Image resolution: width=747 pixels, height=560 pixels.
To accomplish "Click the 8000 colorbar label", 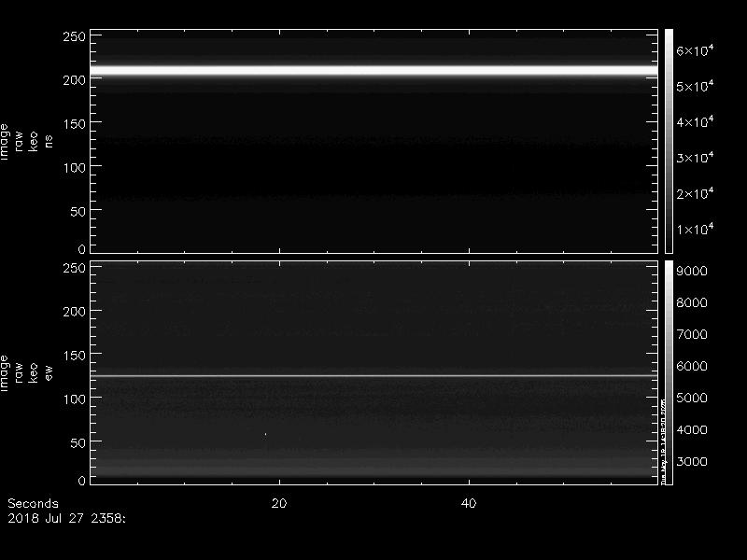I will 692,302.
